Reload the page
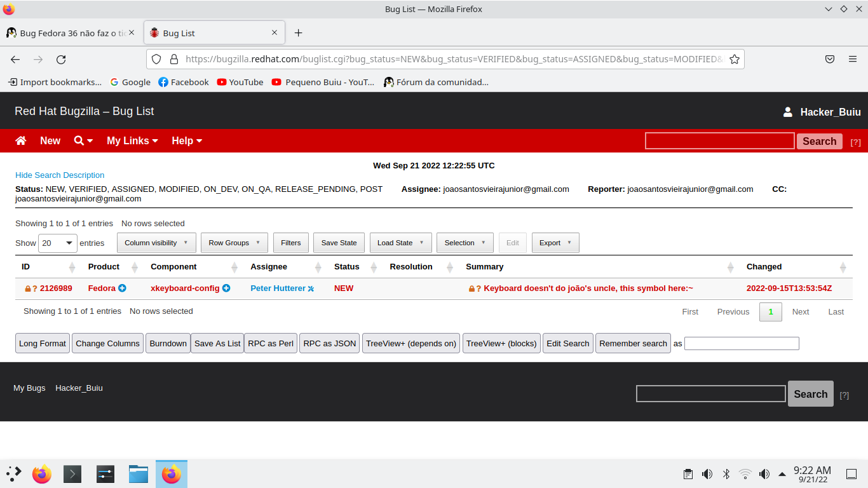The height and width of the screenshot is (488, 868). pyautogui.click(x=61, y=59)
